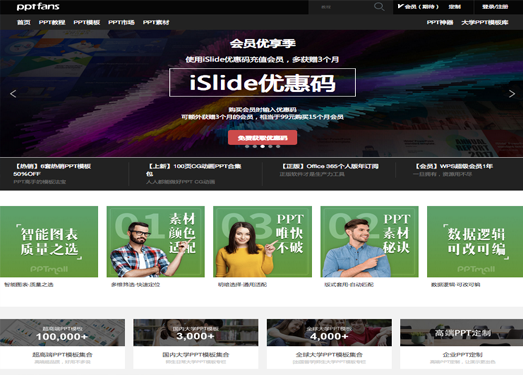The height and width of the screenshot is (375, 523).
Task: Open the 大学PPT模板库 menu item
Action: (485, 22)
